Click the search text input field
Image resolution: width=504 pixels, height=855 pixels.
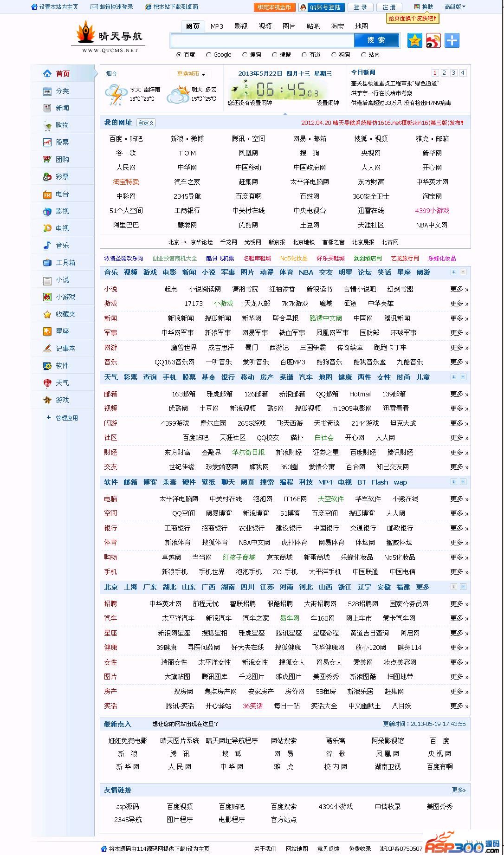(262, 40)
